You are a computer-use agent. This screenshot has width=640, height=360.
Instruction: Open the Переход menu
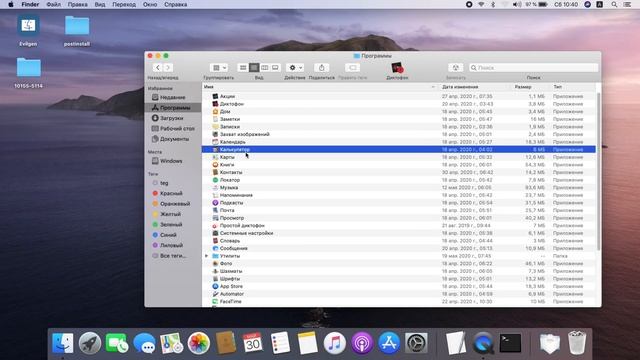124,4
